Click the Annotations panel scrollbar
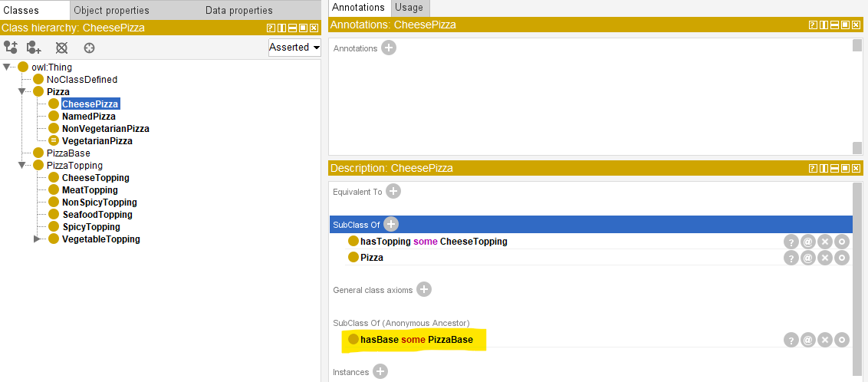The width and height of the screenshot is (868, 382). click(857, 97)
